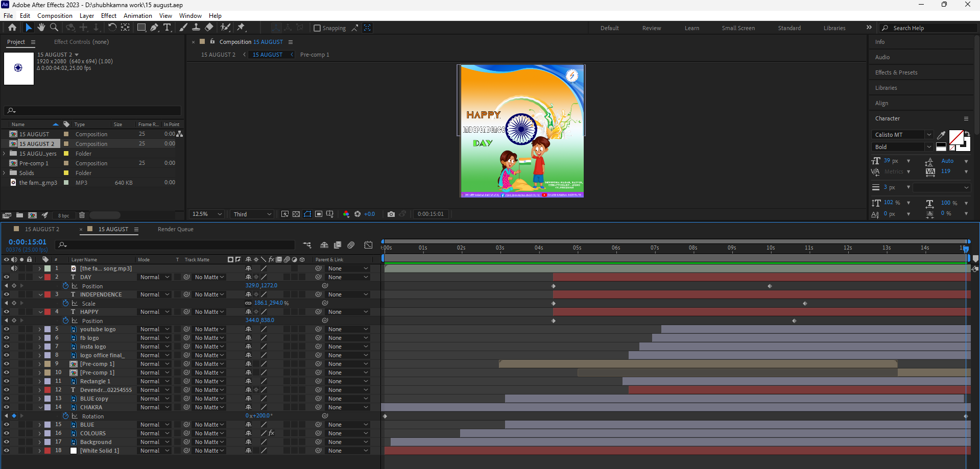Image resolution: width=980 pixels, height=469 pixels.
Task: Open the Layer menu
Action: (87, 15)
